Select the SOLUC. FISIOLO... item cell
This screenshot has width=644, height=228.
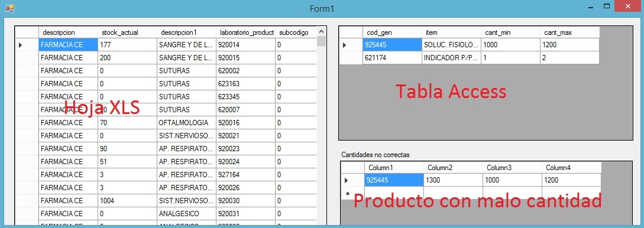[451, 45]
